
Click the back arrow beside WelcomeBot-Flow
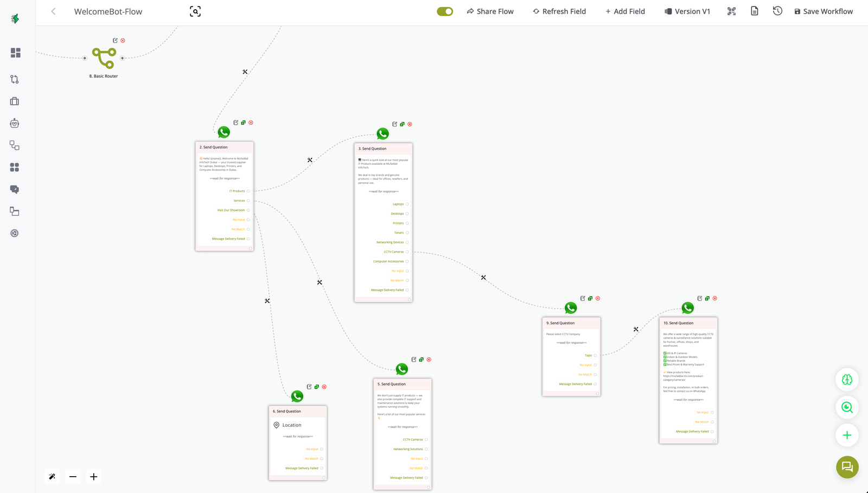[x=53, y=11]
